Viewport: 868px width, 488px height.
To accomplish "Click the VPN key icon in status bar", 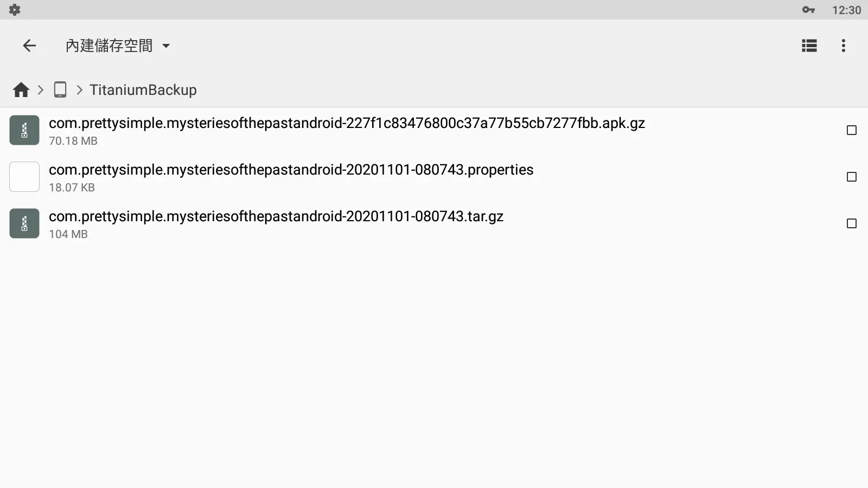I will 808,10.
